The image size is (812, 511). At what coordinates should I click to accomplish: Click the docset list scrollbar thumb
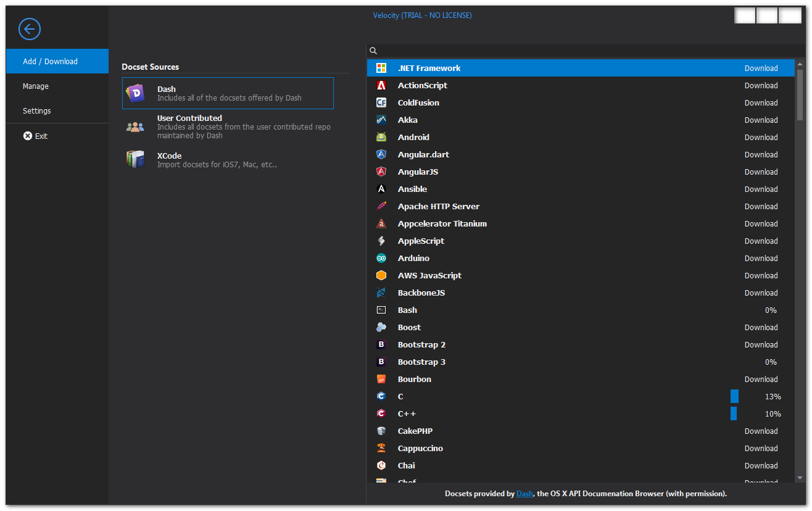[800, 94]
